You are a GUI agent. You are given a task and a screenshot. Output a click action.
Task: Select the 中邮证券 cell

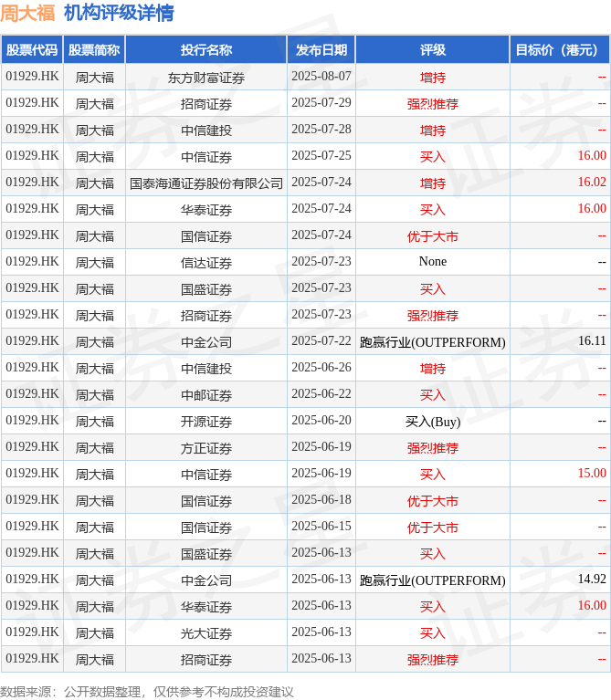click(206, 395)
